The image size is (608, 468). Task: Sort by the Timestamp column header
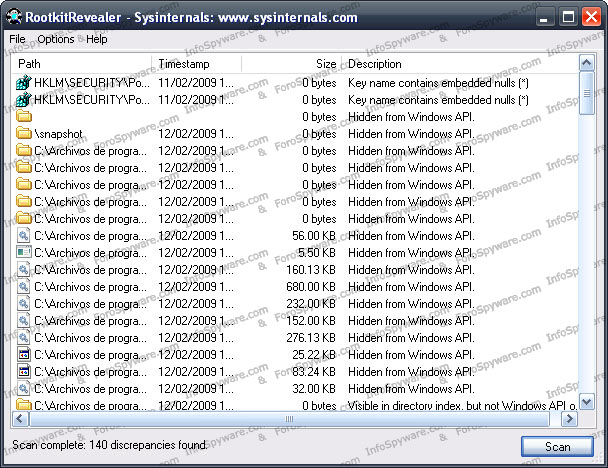197,64
